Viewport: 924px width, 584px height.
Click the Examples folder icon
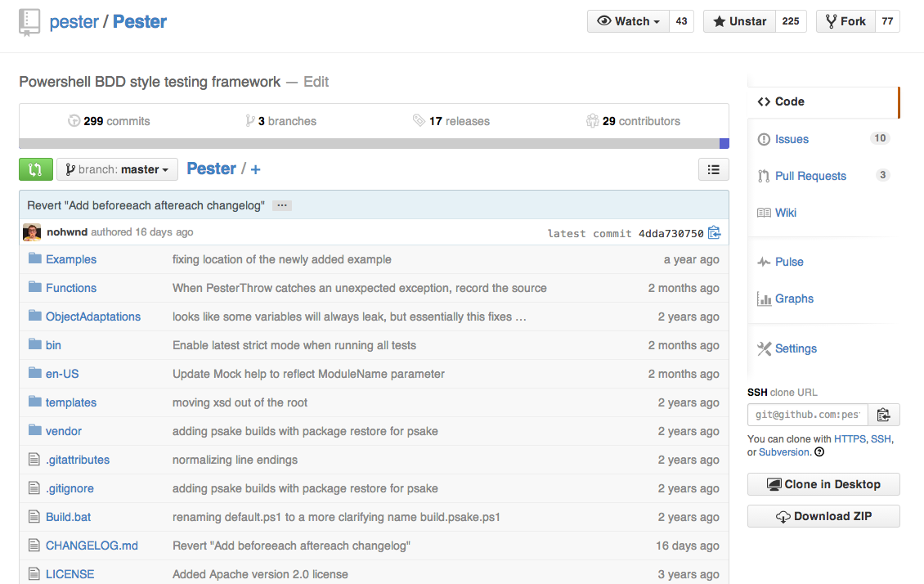(35, 258)
